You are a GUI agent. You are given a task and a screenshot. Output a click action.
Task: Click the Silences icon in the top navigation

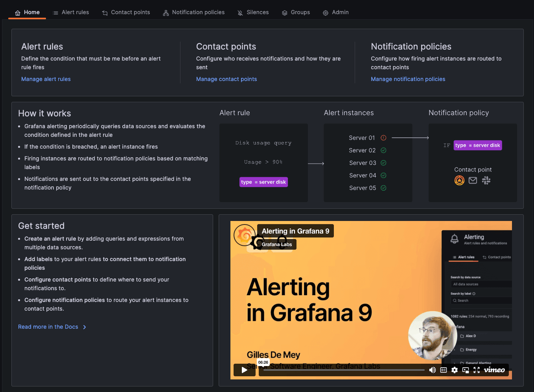click(239, 12)
